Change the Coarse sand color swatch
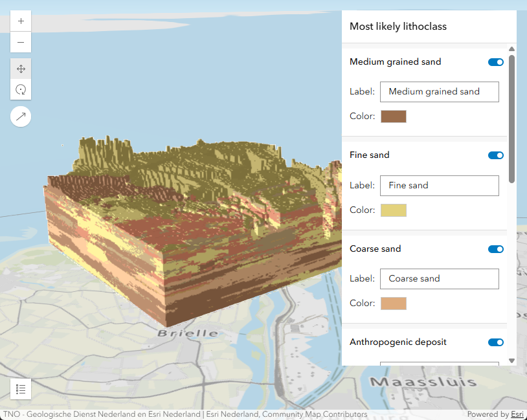This screenshot has width=527, height=420. (394, 304)
